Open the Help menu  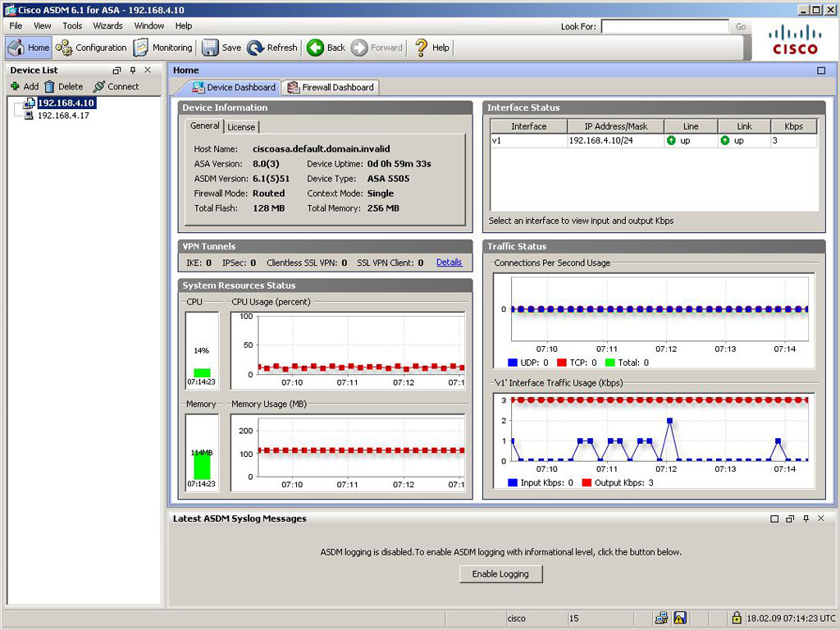183,25
